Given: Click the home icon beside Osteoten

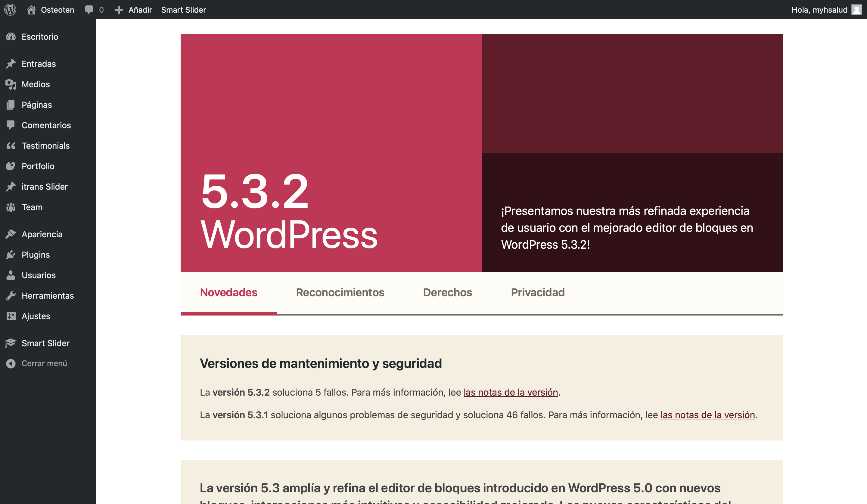Looking at the screenshot, I should pos(31,10).
